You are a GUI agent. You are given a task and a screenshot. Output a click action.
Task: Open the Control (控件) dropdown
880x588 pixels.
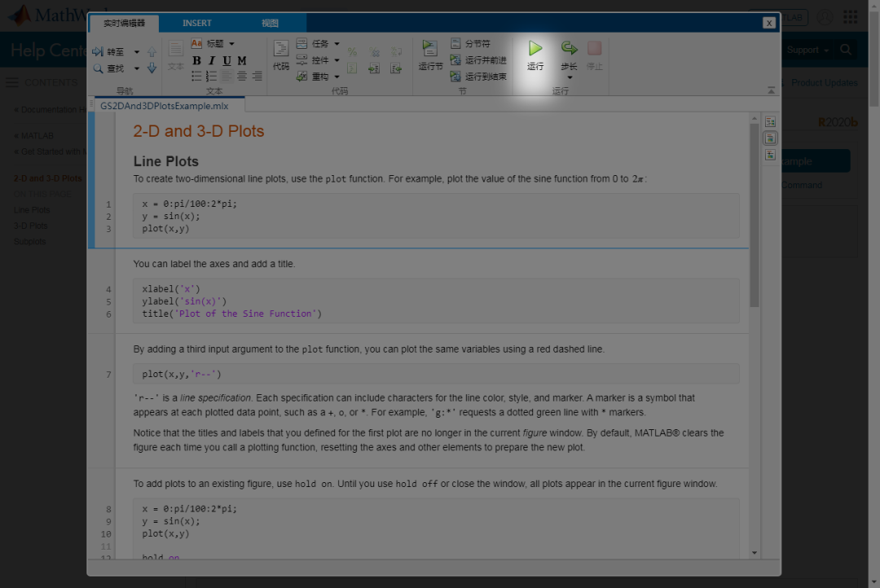coord(337,59)
